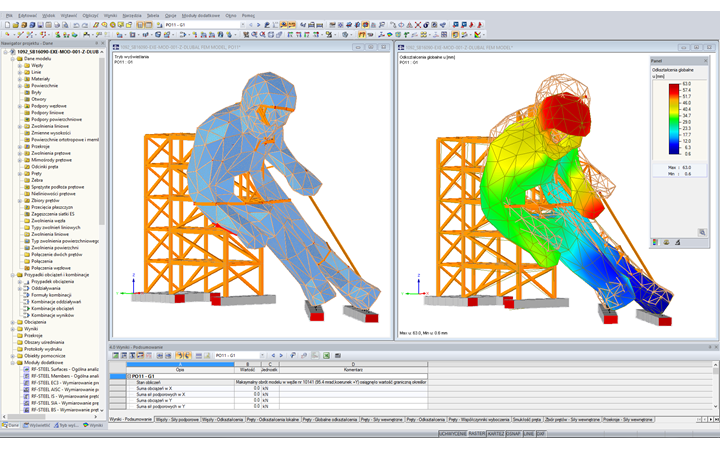Click the last icon in results table toolbar
The image size is (720, 450).
pos(338,355)
